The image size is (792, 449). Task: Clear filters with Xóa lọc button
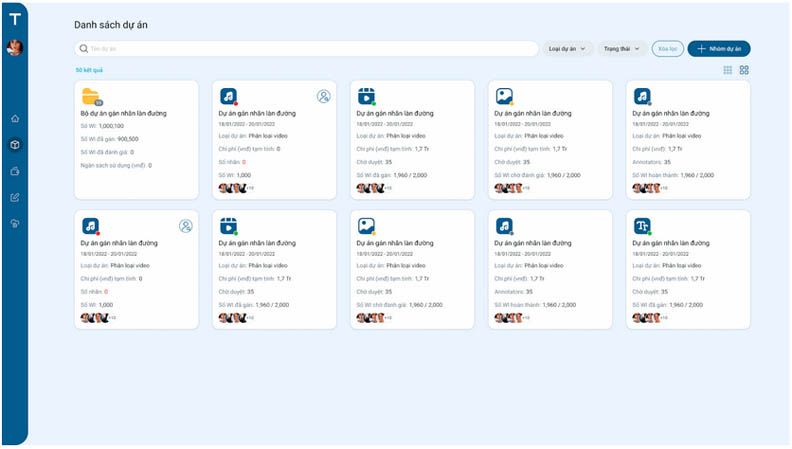point(668,48)
